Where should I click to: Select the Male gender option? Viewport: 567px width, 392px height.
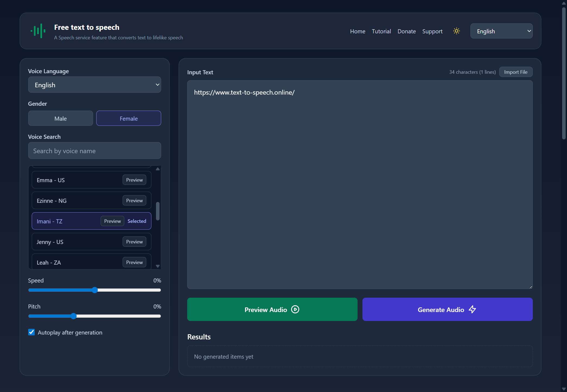60,118
